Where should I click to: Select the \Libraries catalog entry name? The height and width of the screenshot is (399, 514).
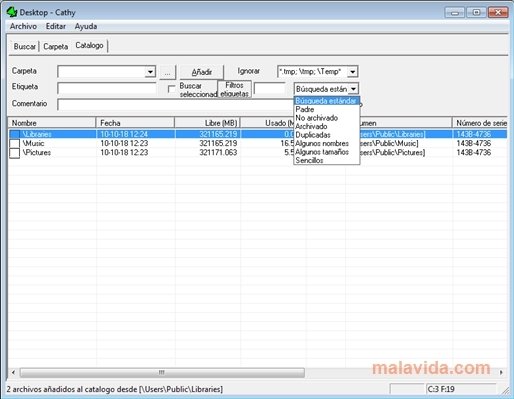click(37, 134)
